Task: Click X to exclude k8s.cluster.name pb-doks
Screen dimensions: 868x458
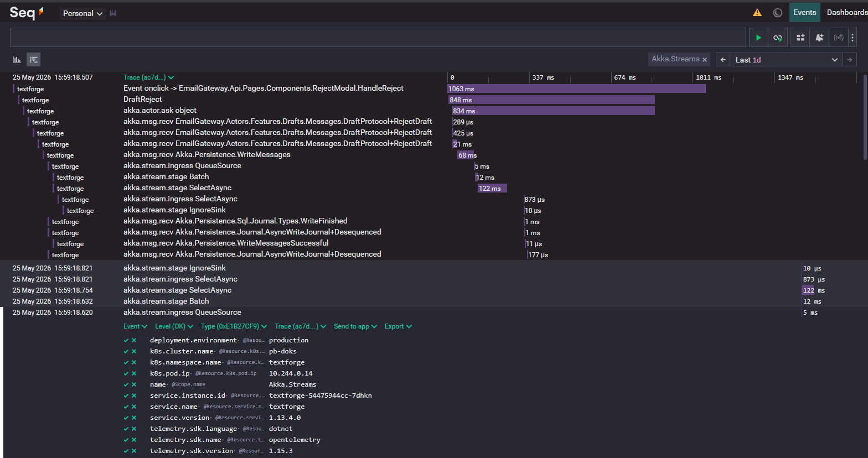Action: (x=134, y=351)
